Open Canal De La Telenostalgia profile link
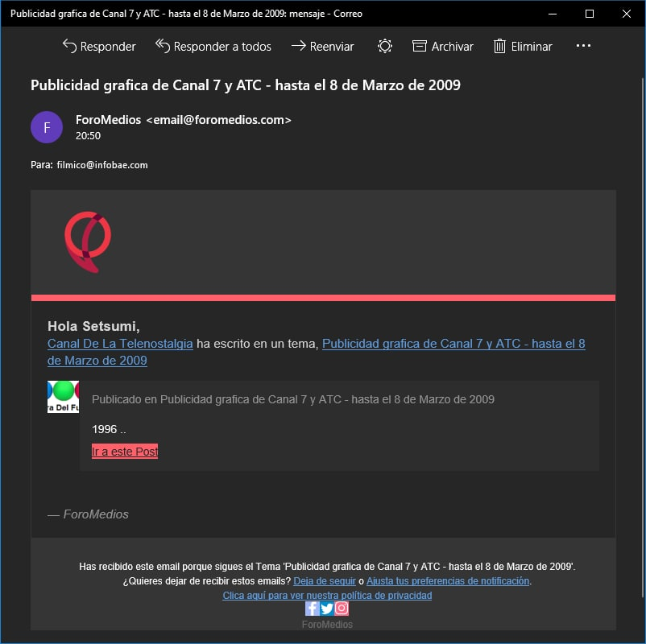Viewport: 646px width, 644px height. coord(120,344)
